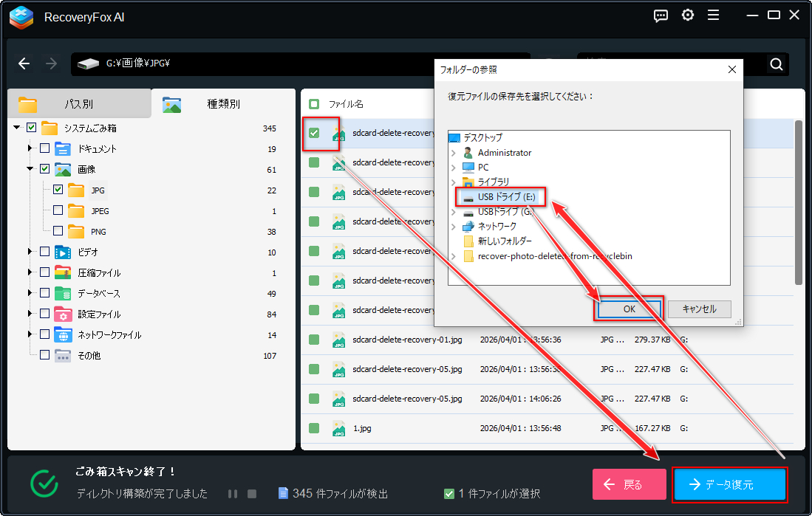Tick the select-all checkbox beside ファイル名
The height and width of the screenshot is (516, 812).
(x=314, y=104)
